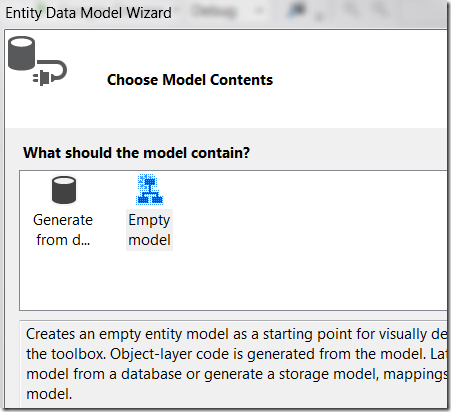Click description line starting "the toolbox"
Screen dimensions: 451x412
[236, 354]
